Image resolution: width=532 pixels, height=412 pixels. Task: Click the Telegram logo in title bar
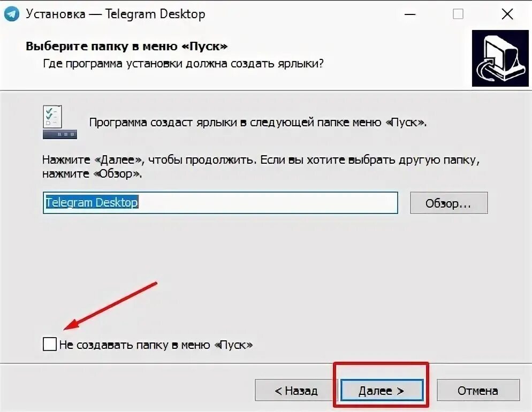(12, 14)
